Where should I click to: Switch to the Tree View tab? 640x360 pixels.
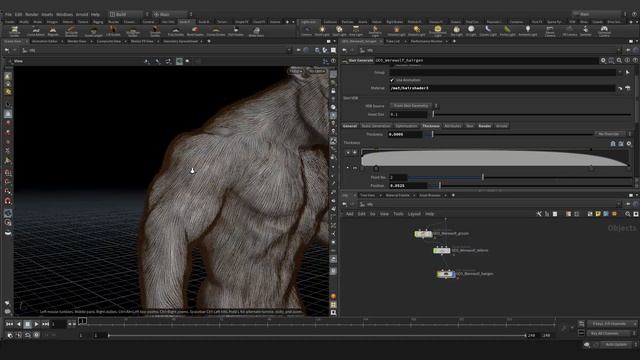(367, 196)
